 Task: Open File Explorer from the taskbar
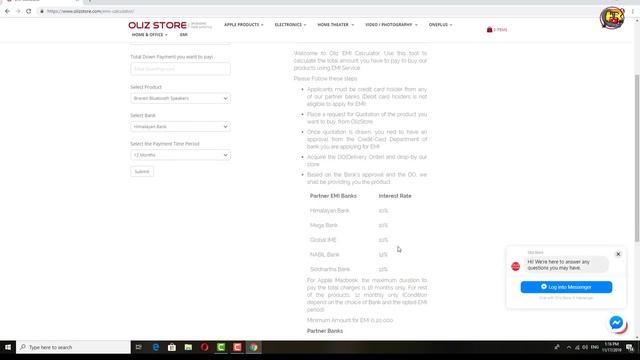click(188, 347)
